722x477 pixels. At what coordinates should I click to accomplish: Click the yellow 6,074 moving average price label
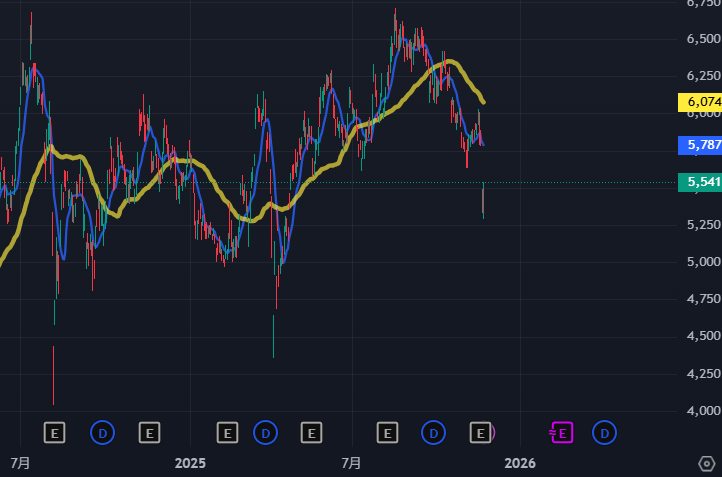[699, 101]
